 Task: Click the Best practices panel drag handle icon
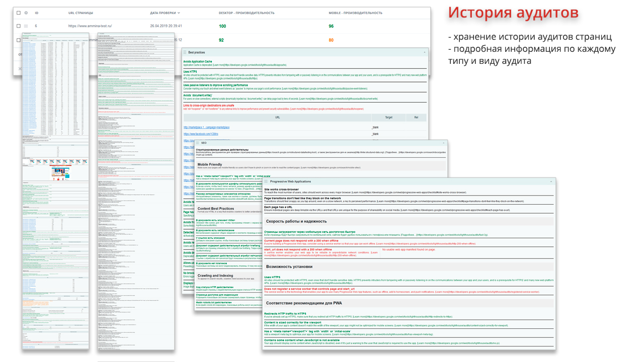click(185, 52)
